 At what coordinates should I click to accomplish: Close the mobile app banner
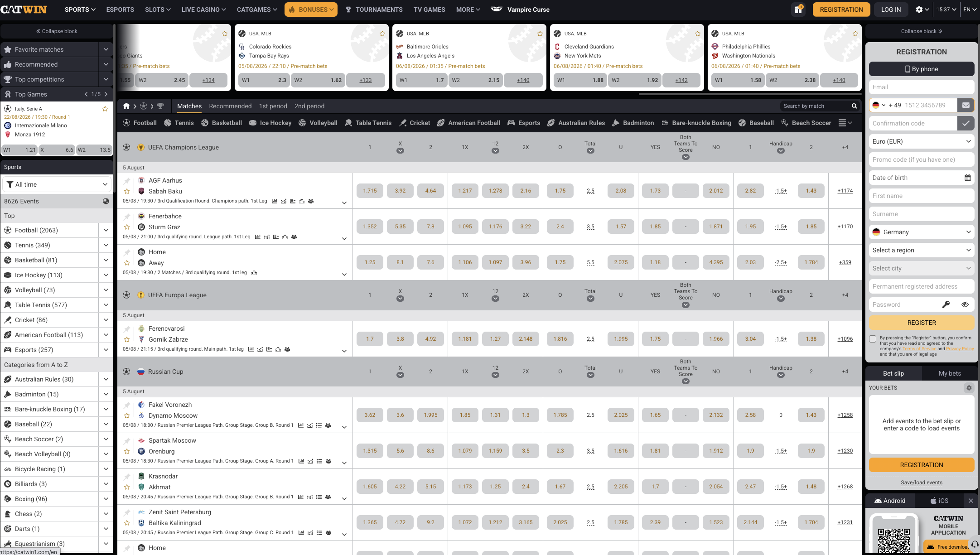pos(971,501)
